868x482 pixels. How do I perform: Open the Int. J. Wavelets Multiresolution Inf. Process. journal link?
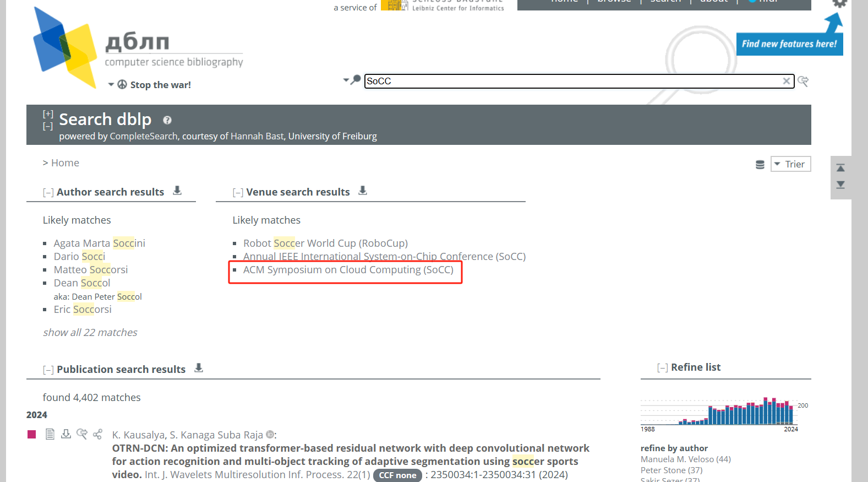click(x=244, y=475)
